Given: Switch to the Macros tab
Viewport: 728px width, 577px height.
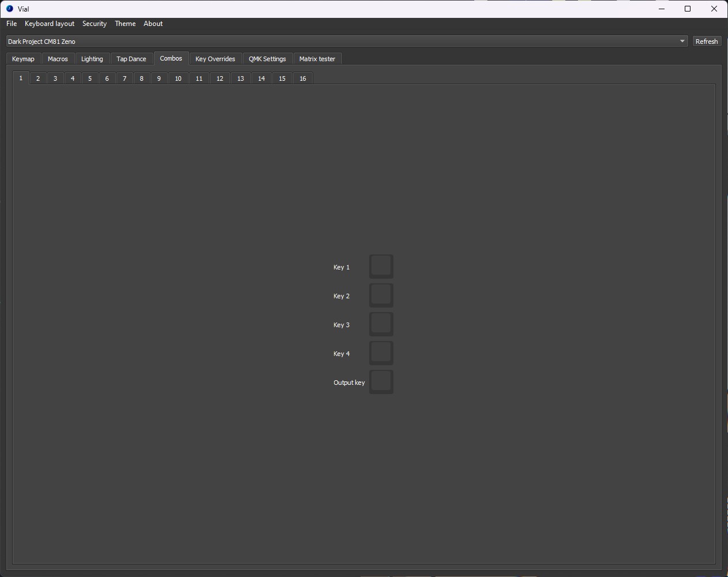Looking at the screenshot, I should pyautogui.click(x=58, y=59).
